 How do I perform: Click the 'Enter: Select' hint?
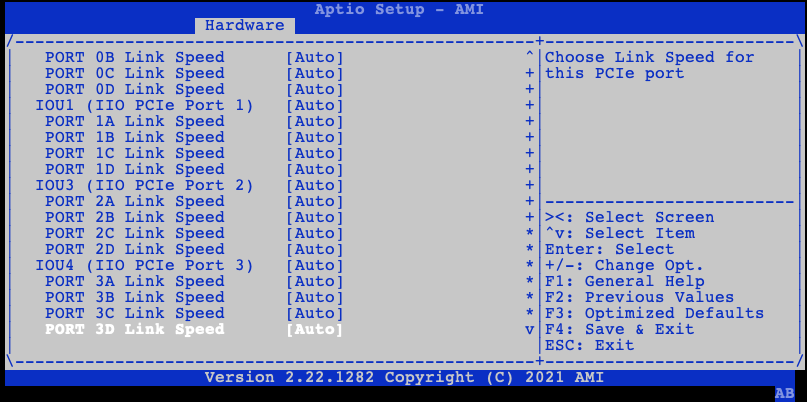pyautogui.click(x=609, y=249)
